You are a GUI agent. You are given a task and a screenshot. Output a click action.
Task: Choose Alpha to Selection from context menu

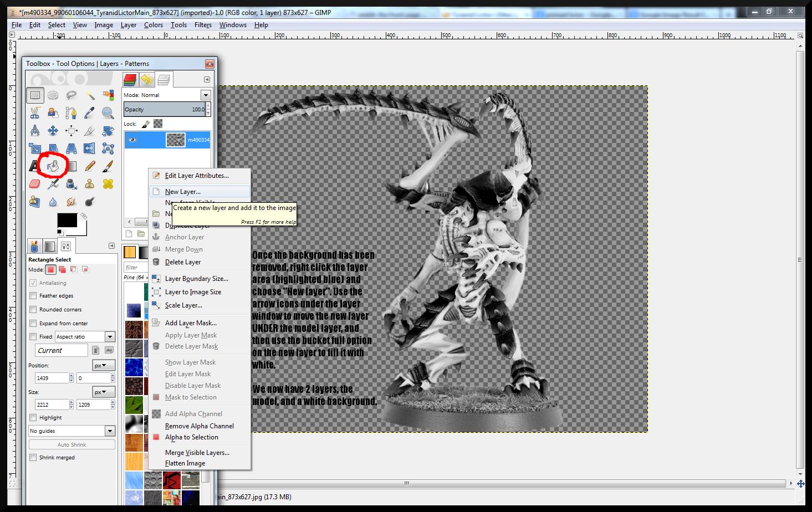click(x=200, y=437)
